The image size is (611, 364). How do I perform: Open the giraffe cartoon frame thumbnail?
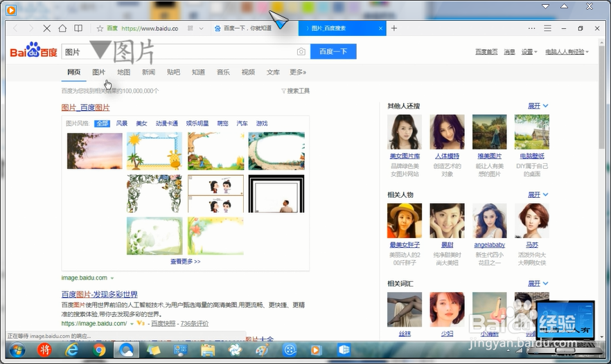(154, 151)
